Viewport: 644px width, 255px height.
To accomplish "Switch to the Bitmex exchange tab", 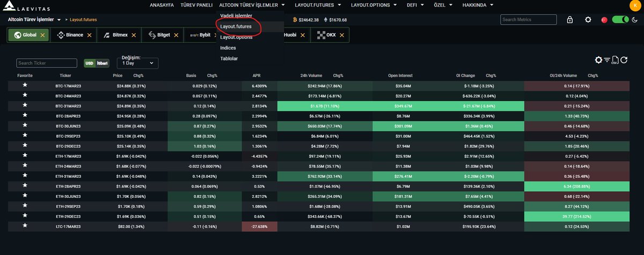I will coord(119,35).
